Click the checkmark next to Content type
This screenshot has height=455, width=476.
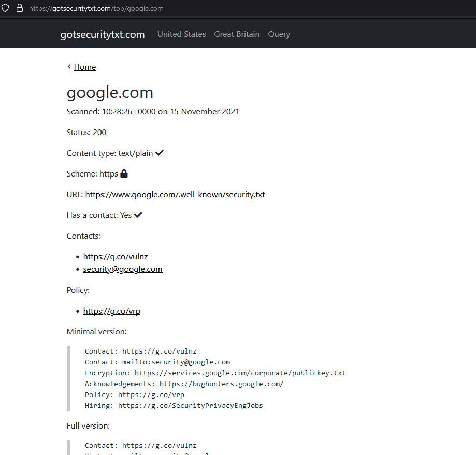tap(160, 153)
